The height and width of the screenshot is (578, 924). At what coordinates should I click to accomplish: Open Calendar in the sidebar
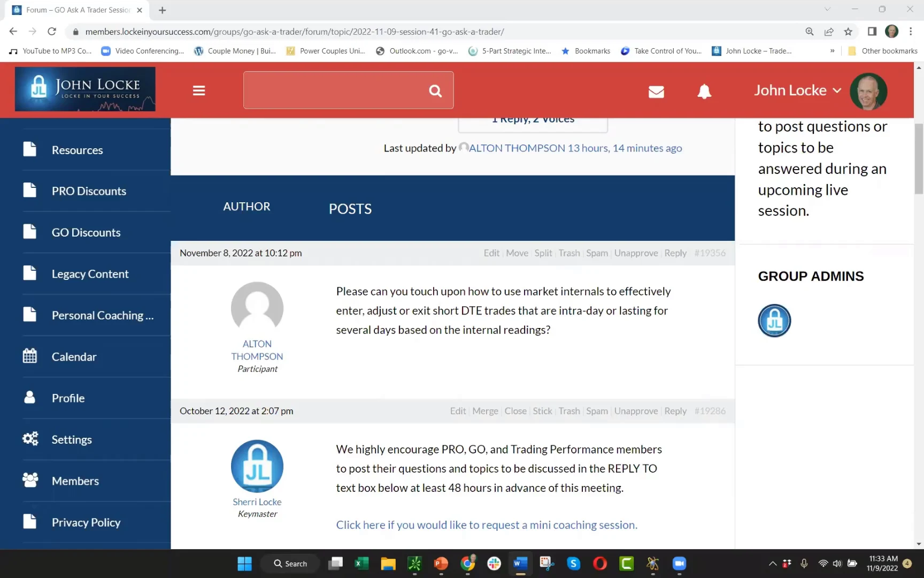pos(74,356)
